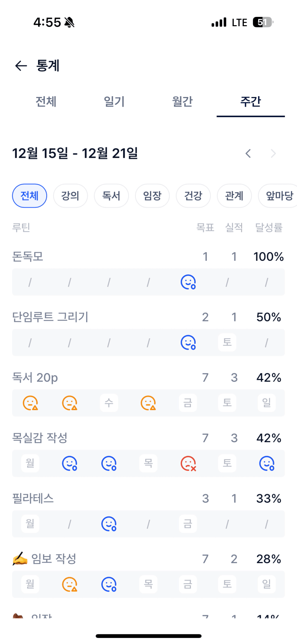This screenshot has width=297, height=644.
Task: Tap the back arrow next to 통계
Action: [21, 66]
